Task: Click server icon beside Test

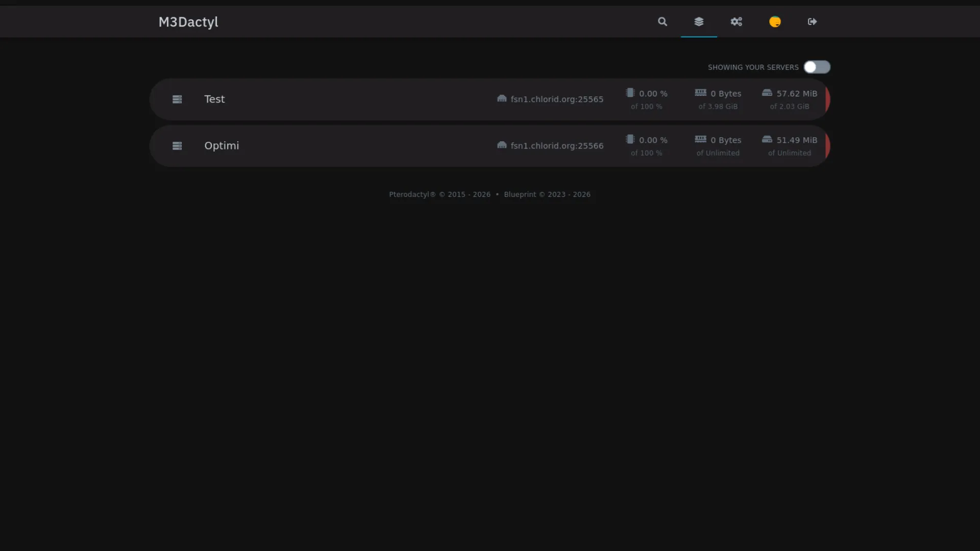Action: (177, 99)
